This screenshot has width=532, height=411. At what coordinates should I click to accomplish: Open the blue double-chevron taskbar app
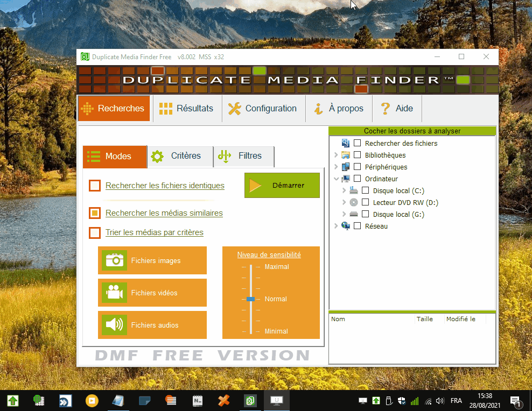coord(65,401)
